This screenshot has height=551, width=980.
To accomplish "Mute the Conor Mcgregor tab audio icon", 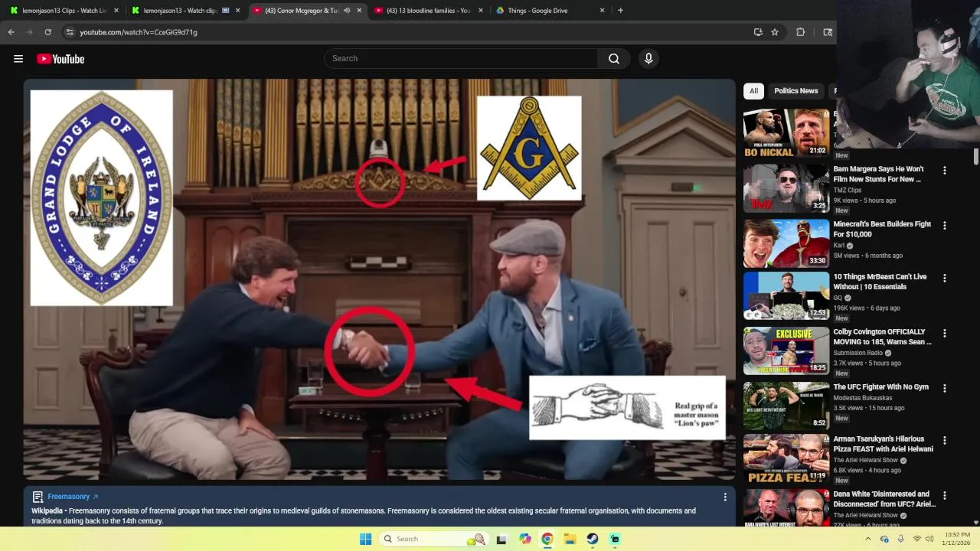I will [347, 11].
